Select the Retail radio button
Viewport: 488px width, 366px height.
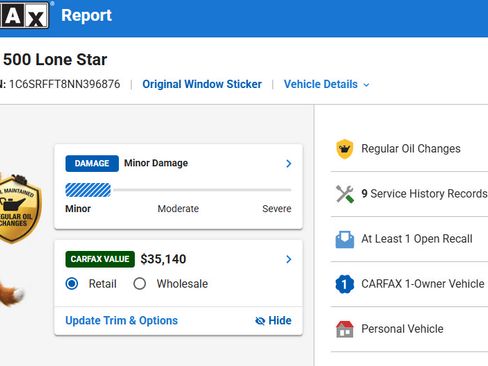point(72,284)
